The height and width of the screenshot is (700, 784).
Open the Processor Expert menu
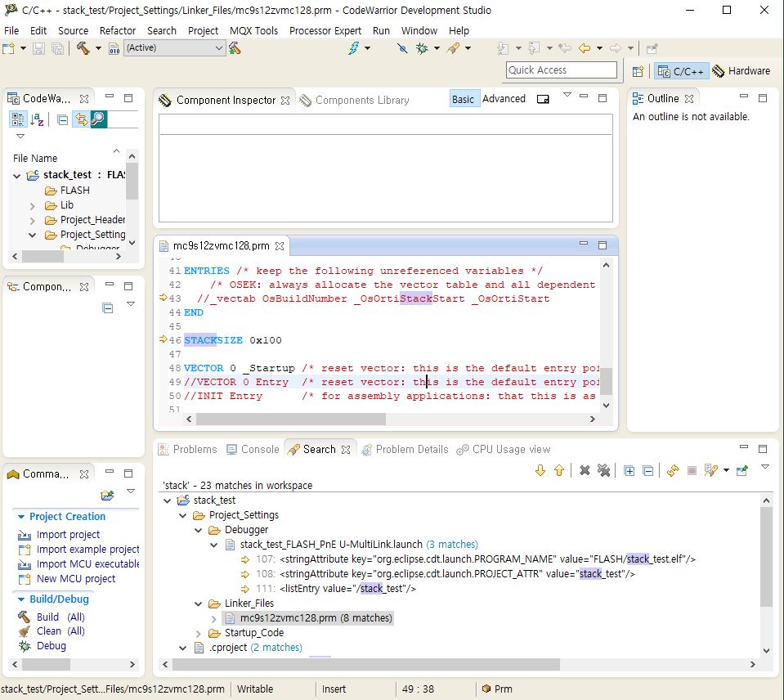click(x=325, y=30)
